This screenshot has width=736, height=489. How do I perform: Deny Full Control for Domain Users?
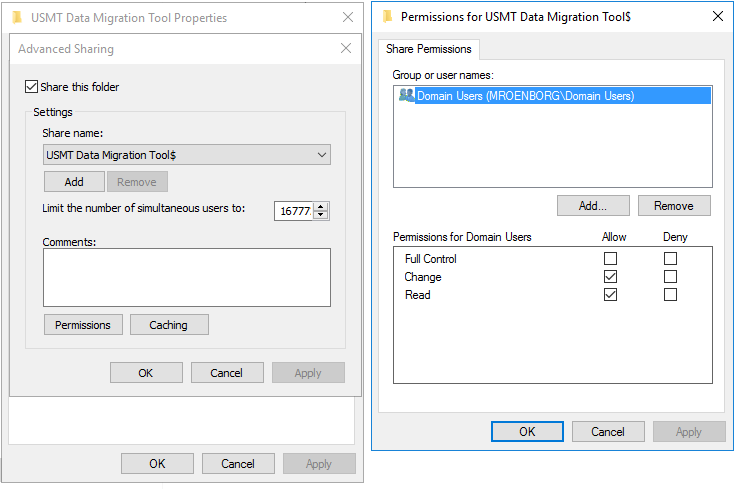click(670, 259)
